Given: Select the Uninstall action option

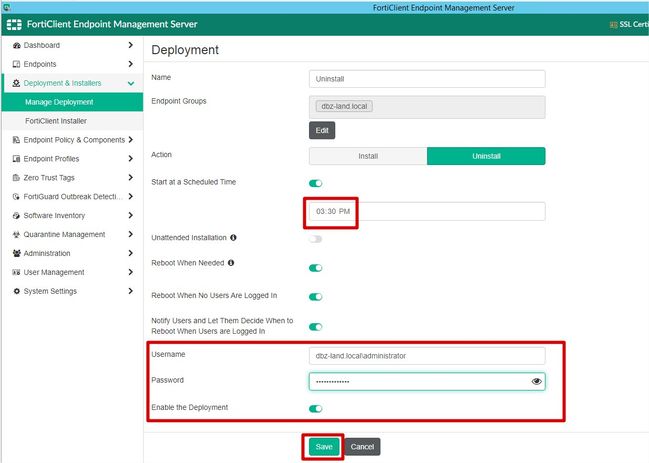Looking at the screenshot, I should coord(486,156).
